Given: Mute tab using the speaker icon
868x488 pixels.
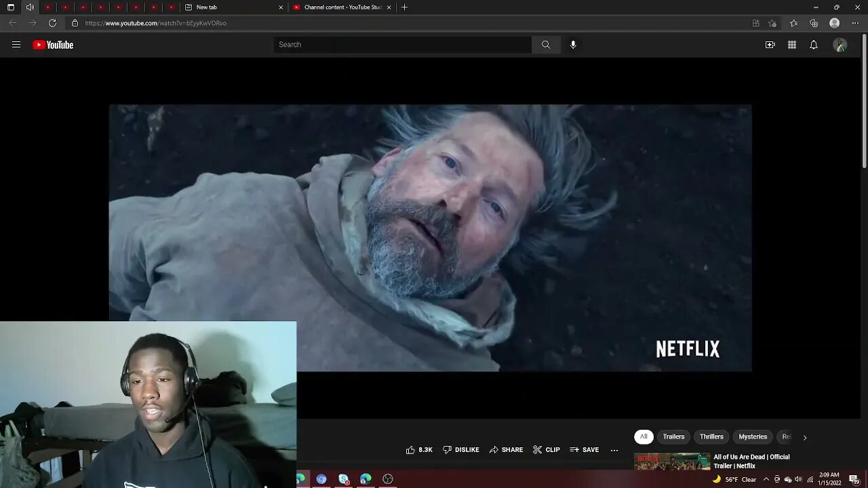Looking at the screenshot, I should click(x=30, y=7).
